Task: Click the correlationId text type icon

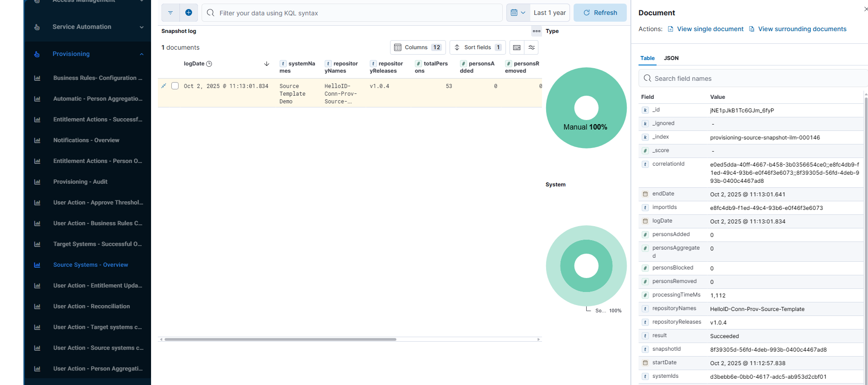Action: (x=645, y=164)
